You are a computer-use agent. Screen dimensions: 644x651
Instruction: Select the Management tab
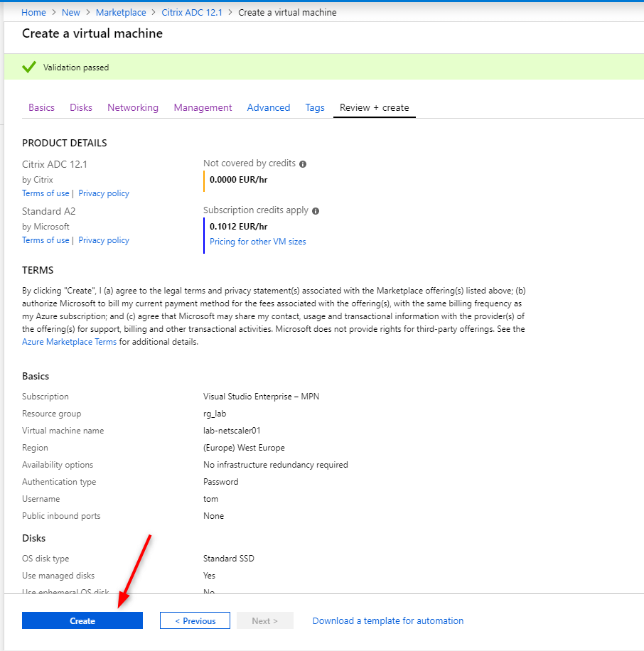(203, 107)
